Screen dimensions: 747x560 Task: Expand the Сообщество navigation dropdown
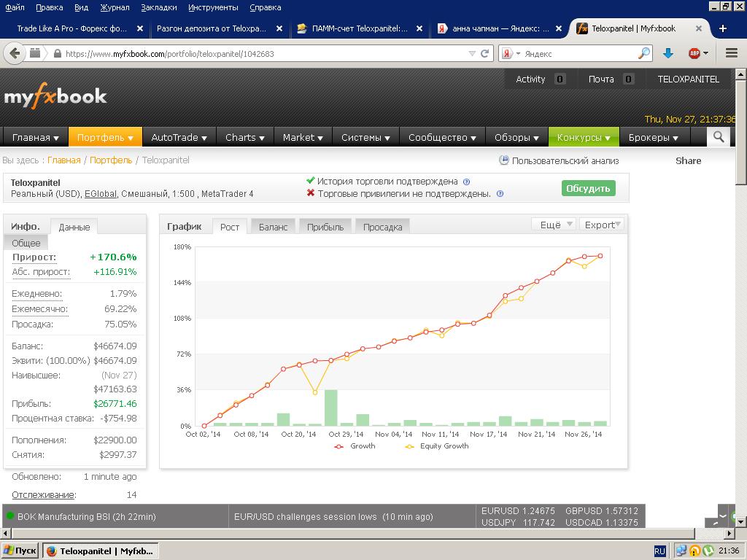(x=442, y=137)
